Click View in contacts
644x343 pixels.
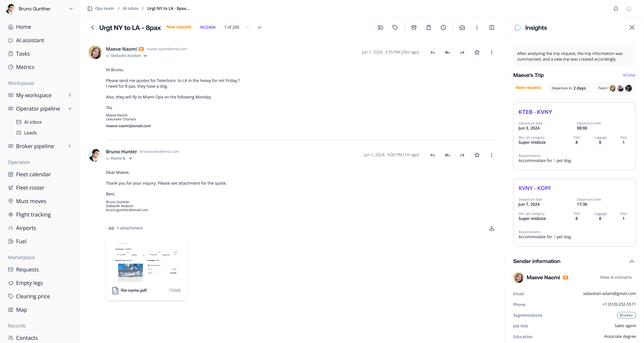[x=616, y=277]
